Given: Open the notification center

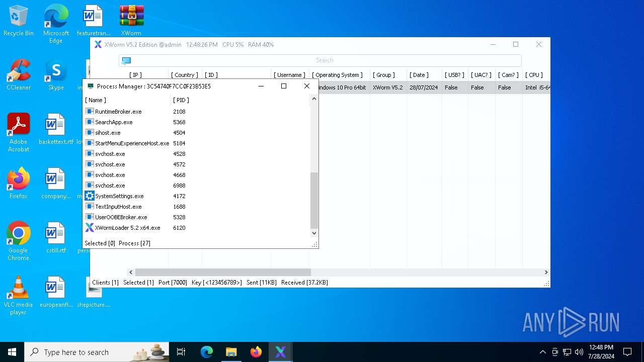Looking at the screenshot, I should [x=627, y=352].
